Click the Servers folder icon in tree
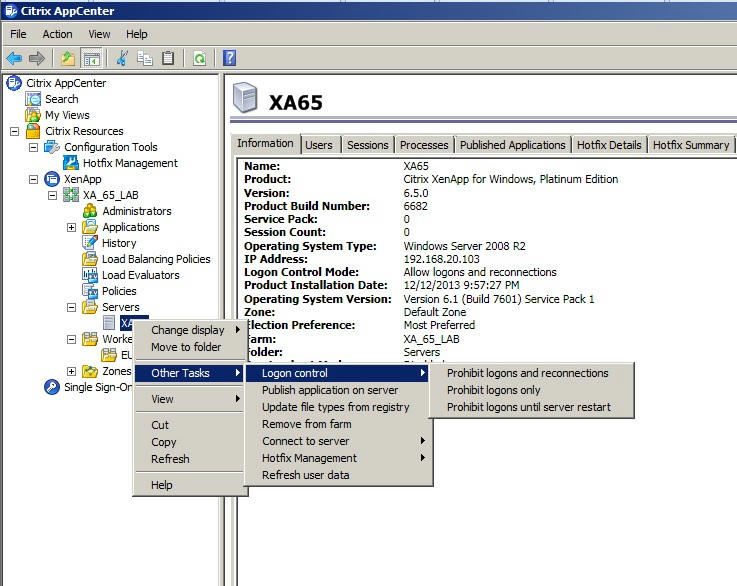Viewport: 737px width, 586px height. [90, 307]
